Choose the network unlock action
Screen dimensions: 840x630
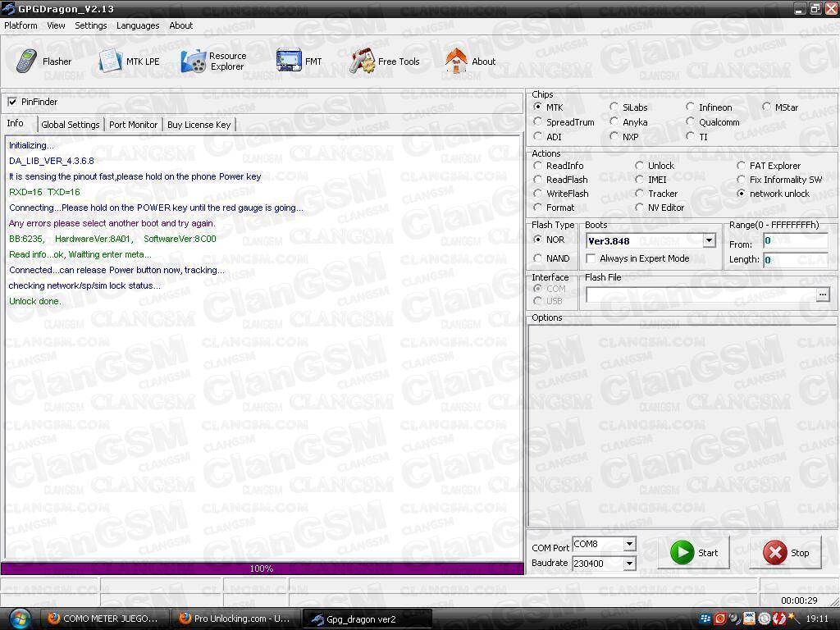pyautogui.click(x=741, y=194)
